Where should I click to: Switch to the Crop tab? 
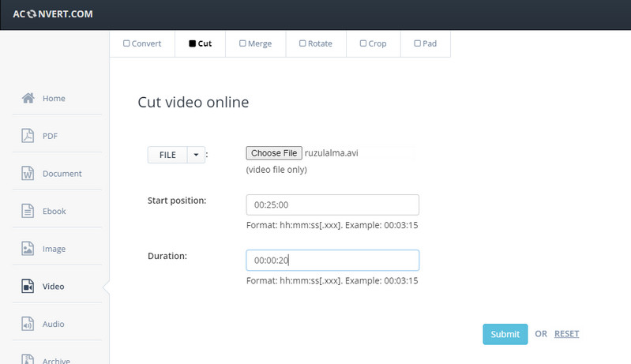pyautogui.click(x=373, y=44)
